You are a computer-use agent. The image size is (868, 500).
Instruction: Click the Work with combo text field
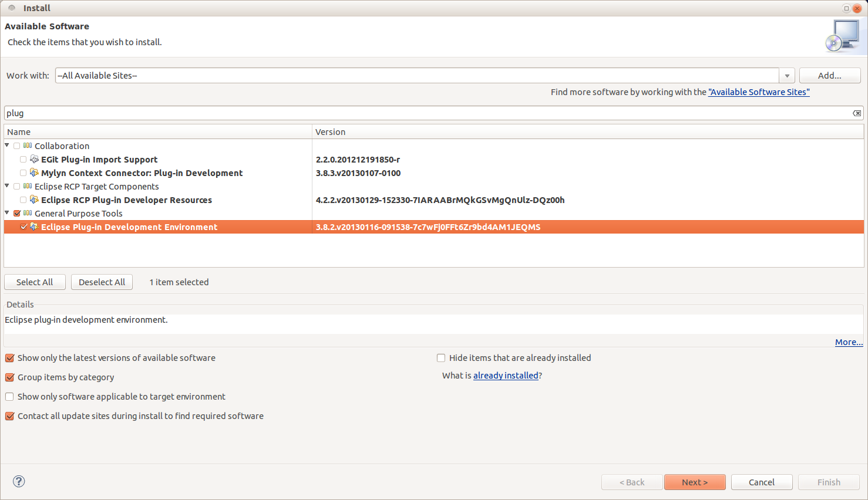coord(417,76)
